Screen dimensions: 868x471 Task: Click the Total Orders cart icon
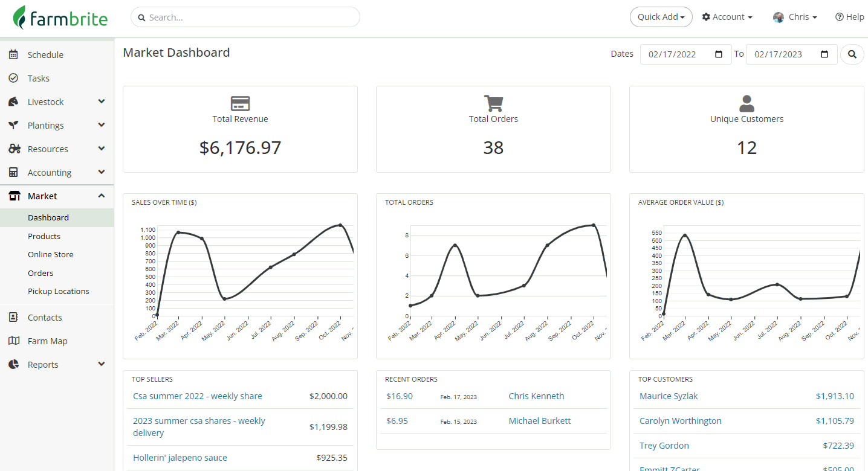tap(493, 103)
